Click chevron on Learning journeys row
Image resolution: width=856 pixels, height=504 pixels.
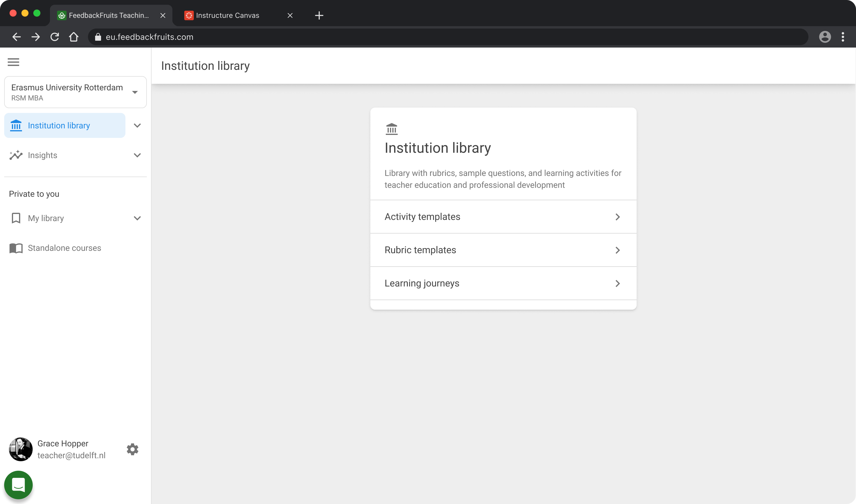[x=618, y=283]
